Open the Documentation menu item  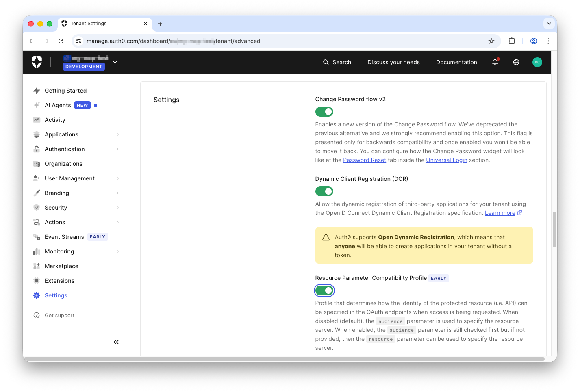click(456, 62)
